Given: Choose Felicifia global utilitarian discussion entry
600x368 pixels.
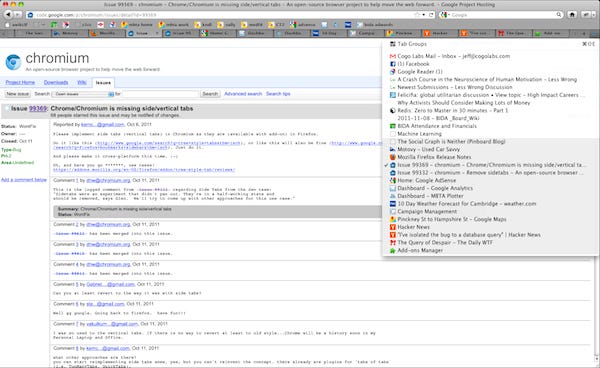Looking at the screenshot, I should [490, 95].
